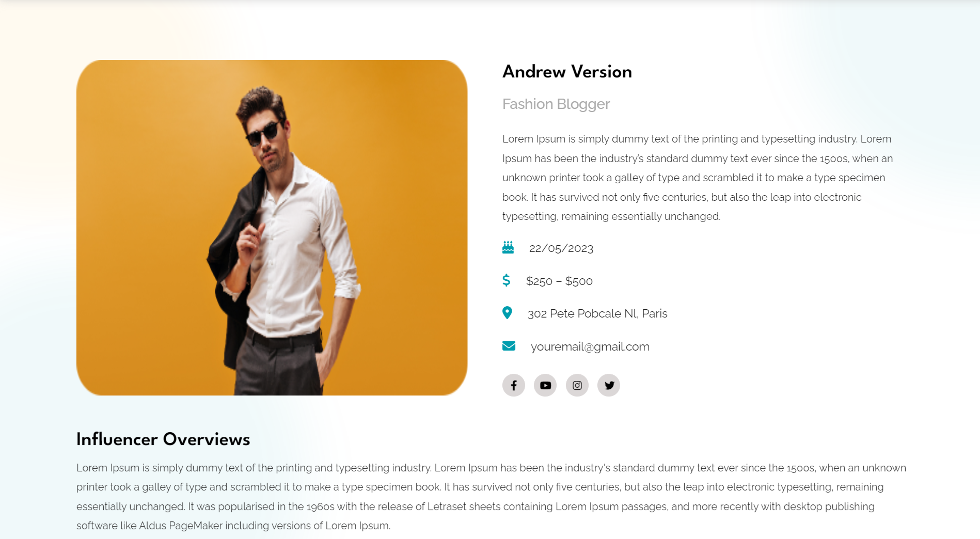Click the Fashion Blogger subtitle
The image size is (980, 539).
pos(556,104)
